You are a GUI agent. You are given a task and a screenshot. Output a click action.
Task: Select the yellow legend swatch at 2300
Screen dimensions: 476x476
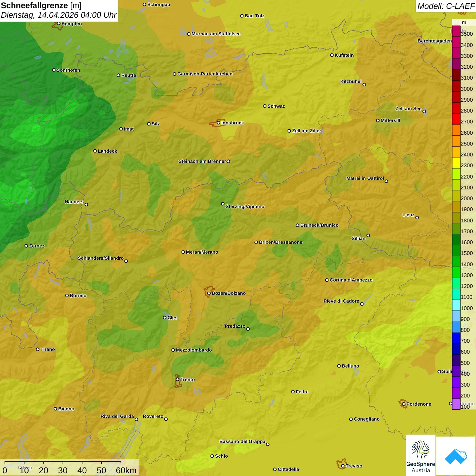point(456,163)
